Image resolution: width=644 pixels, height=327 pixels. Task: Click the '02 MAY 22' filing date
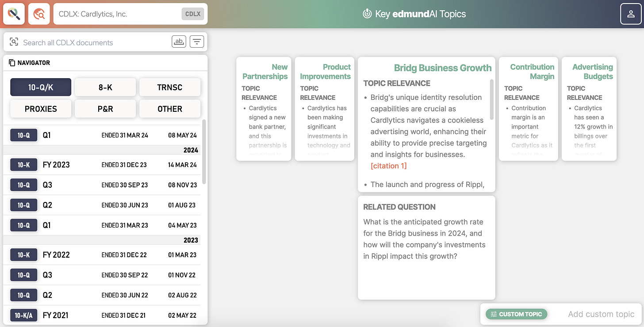tap(182, 315)
